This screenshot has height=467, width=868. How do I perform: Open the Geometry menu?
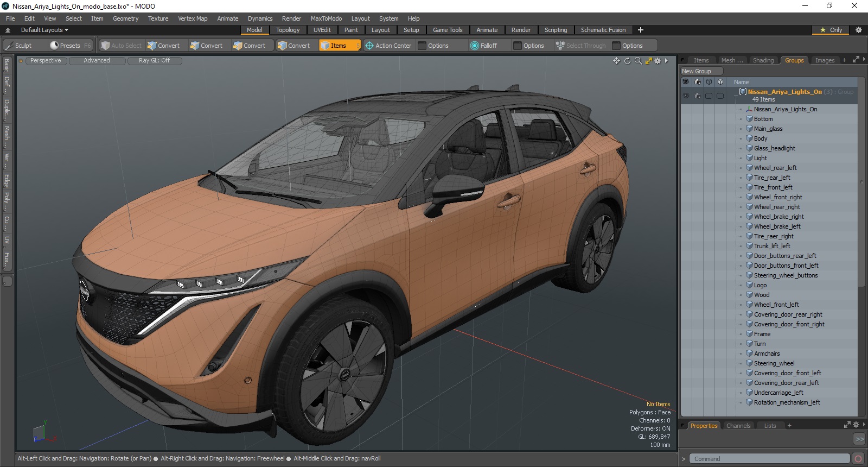click(x=125, y=18)
